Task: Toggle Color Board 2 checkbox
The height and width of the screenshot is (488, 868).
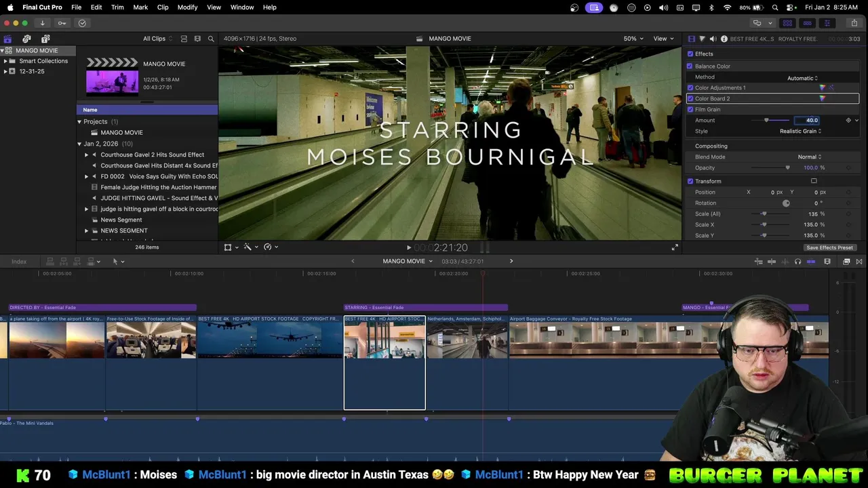Action: pos(690,99)
